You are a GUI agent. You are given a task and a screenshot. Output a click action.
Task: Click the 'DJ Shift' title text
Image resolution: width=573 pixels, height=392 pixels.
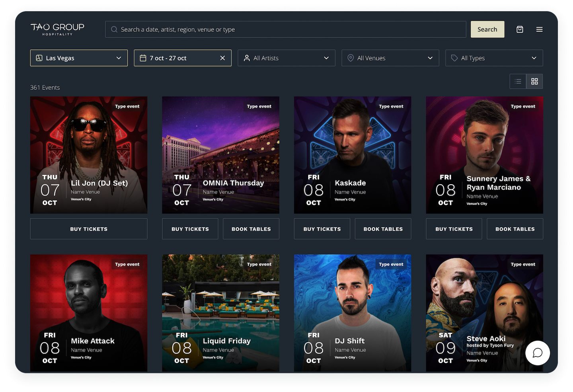(x=350, y=341)
